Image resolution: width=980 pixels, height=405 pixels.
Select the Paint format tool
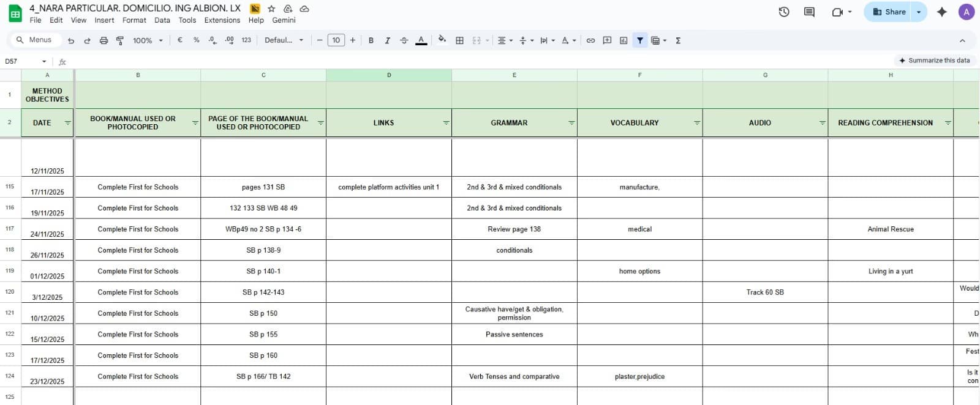tap(120, 40)
